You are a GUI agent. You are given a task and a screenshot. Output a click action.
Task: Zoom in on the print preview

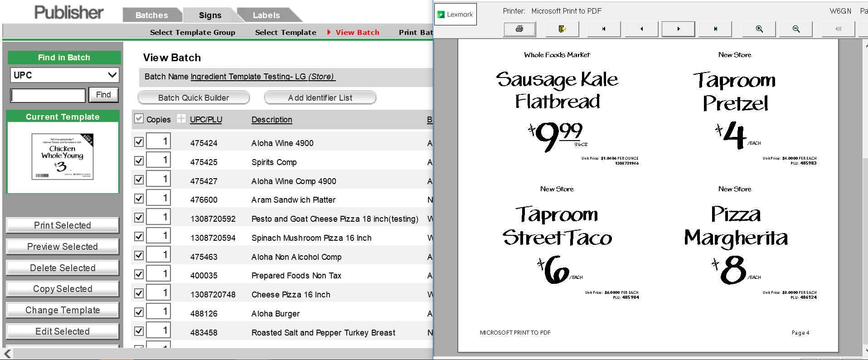[x=759, y=29]
